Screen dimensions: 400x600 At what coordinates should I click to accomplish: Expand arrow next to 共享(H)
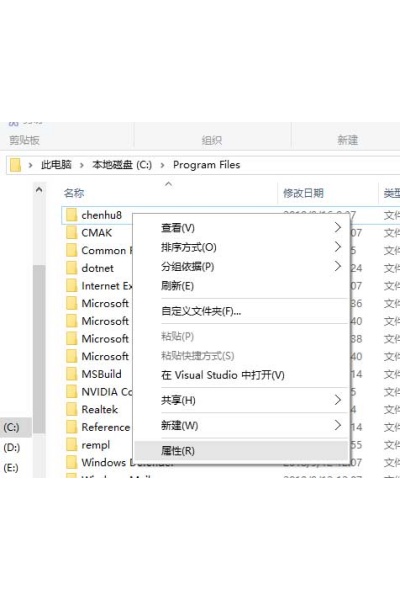click(338, 400)
